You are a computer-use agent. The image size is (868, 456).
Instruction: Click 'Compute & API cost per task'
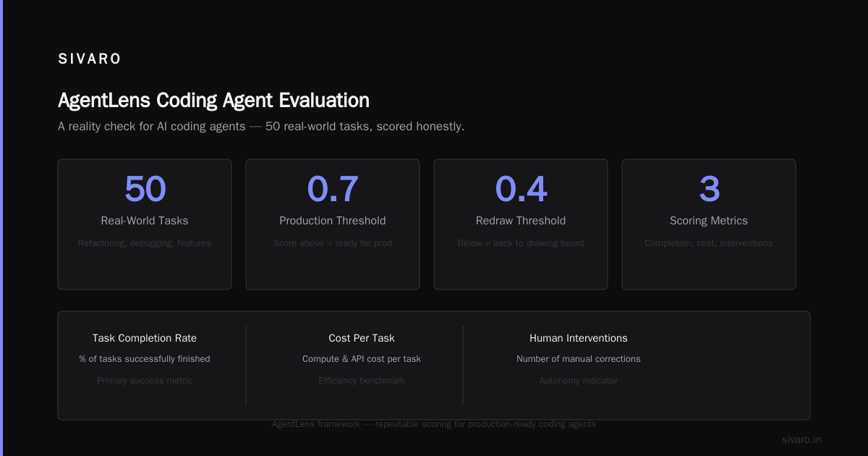coord(362,359)
